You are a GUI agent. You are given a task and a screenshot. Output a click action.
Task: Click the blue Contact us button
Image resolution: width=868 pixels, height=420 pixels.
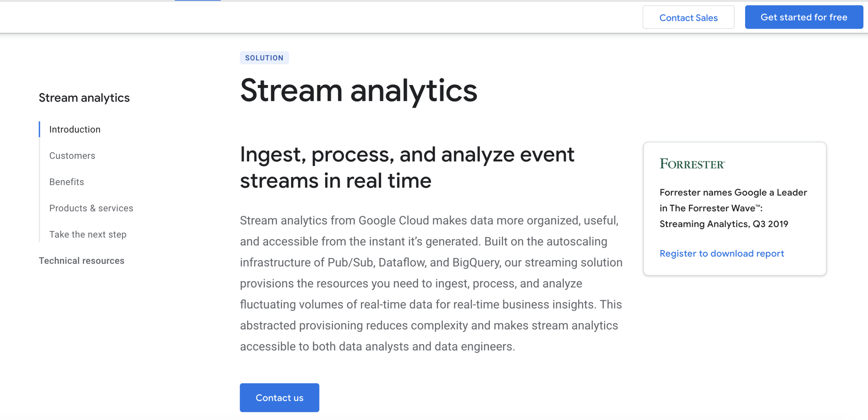click(279, 397)
